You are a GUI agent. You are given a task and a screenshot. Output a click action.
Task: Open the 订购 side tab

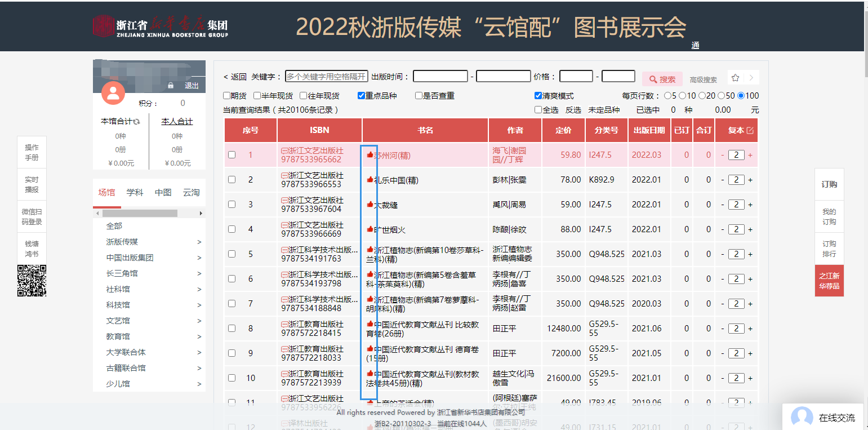coord(829,184)
